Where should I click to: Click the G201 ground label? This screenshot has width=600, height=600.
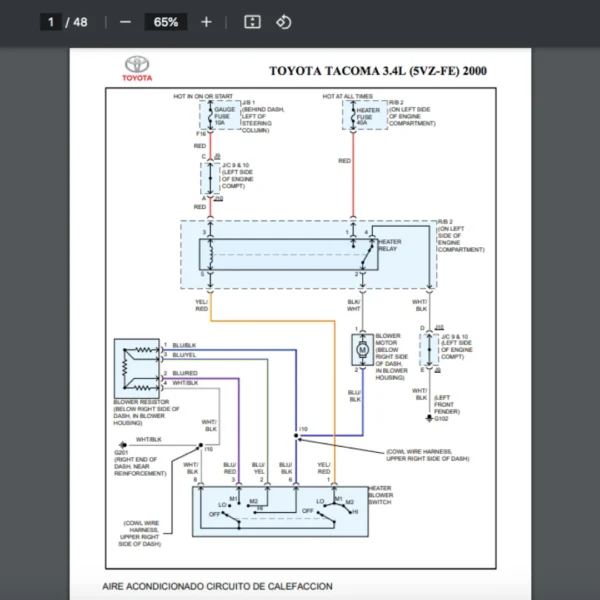point(122,452)
